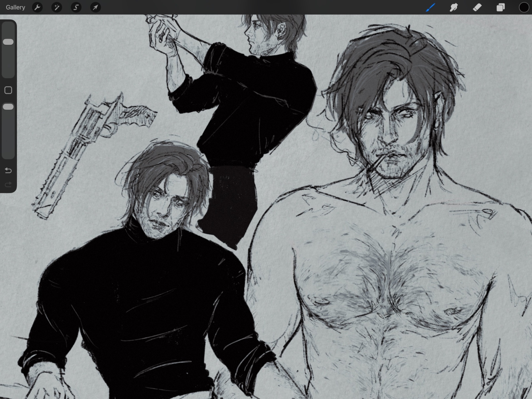Return to the Gallery view

(15, 7)
